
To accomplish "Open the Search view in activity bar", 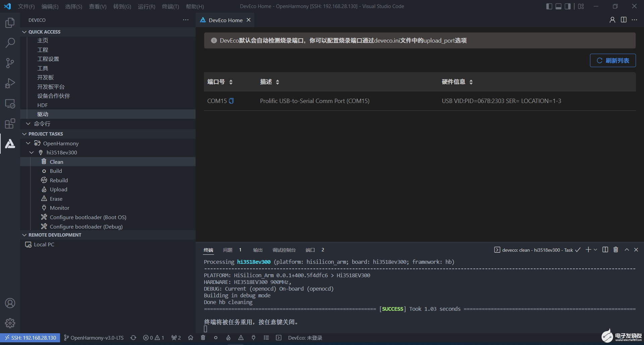I will pyautogui.click(x=10, y=43).
